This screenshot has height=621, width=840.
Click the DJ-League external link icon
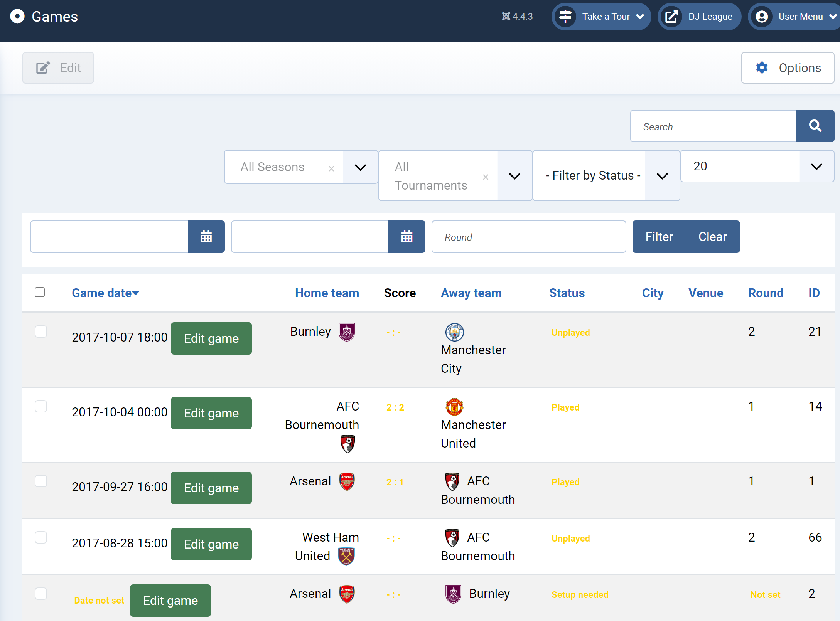671,17
